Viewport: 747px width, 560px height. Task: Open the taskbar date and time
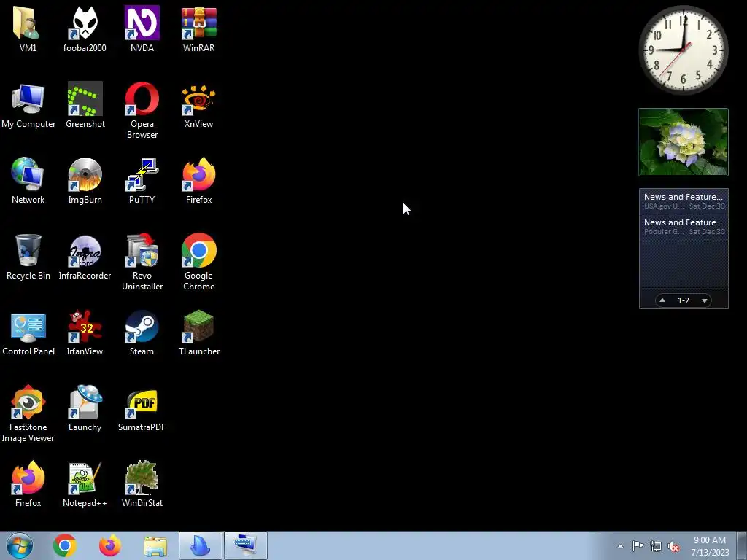click(x=710, y=546)
